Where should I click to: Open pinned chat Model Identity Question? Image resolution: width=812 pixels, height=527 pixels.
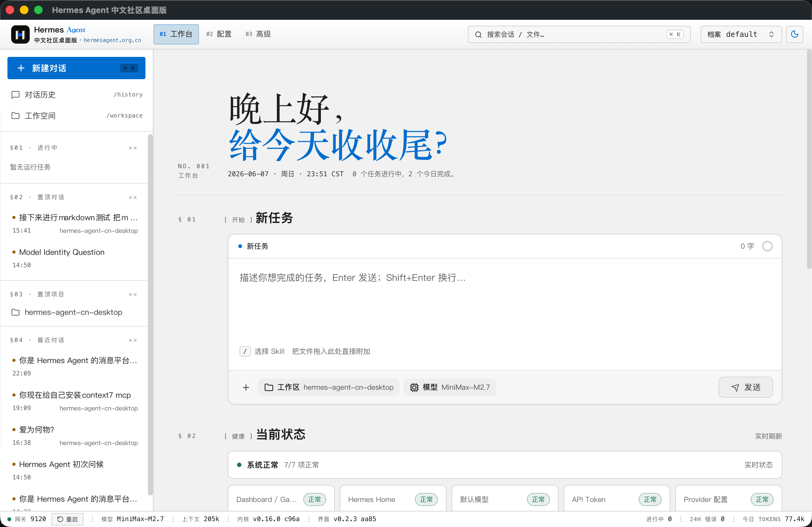point(75,258)
